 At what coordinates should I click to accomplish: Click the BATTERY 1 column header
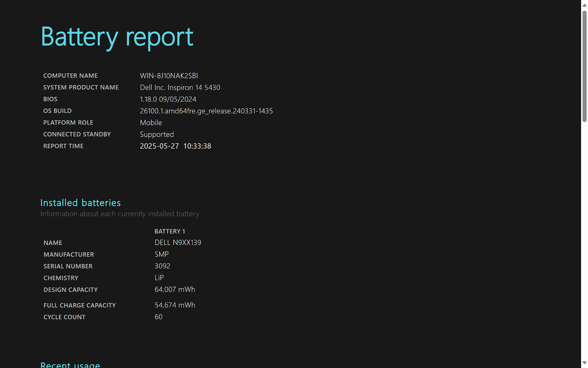point(170,231)
